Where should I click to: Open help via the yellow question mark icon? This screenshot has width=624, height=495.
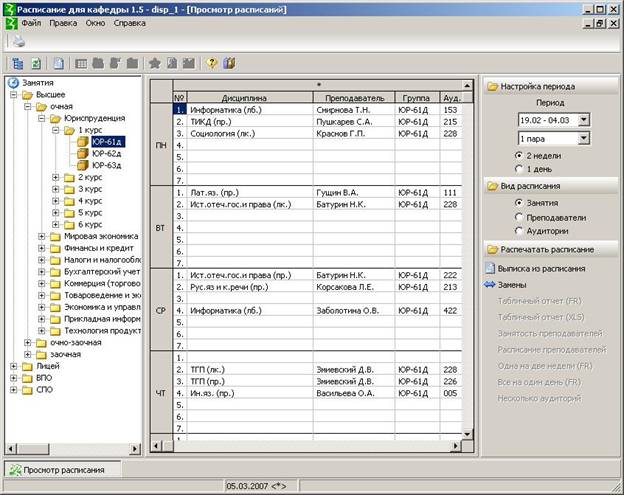point(211,63)
